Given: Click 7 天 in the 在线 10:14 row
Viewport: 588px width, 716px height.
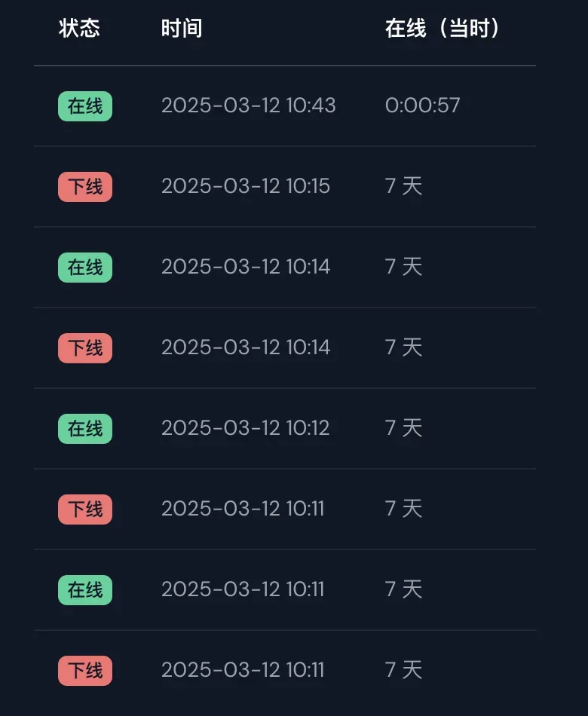Looking at the screenshot, I should [403, 267].
